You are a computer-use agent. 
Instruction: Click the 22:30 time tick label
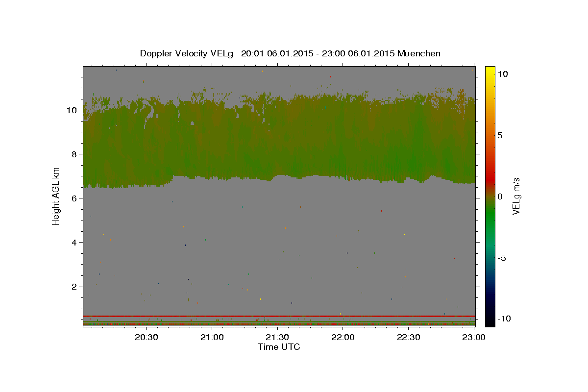(408, 337)
